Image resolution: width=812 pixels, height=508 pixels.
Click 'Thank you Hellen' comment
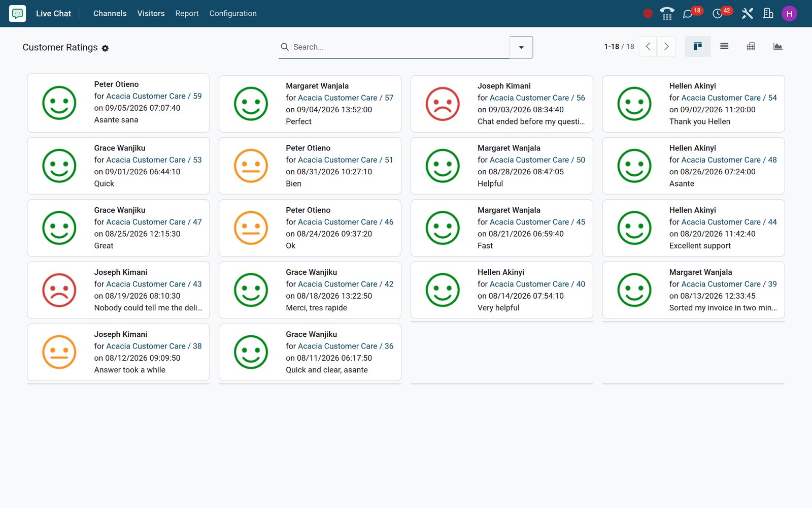(699, 121)
